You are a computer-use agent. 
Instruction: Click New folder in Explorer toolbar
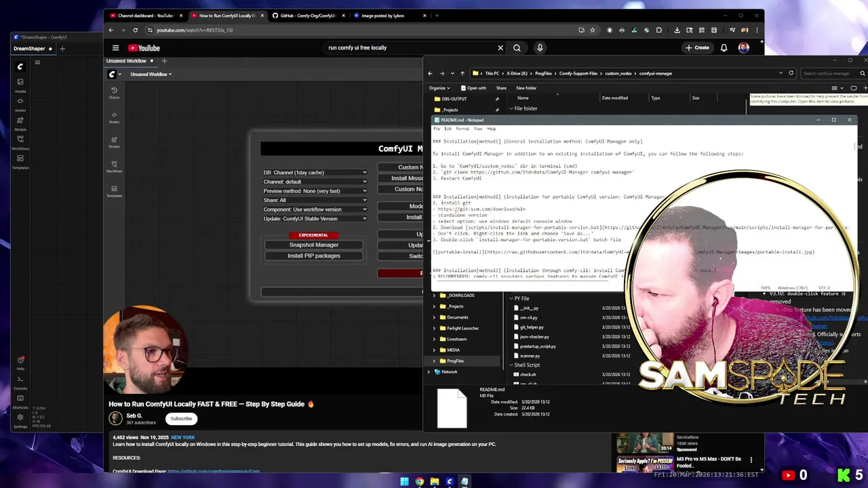tap(526, 88)
